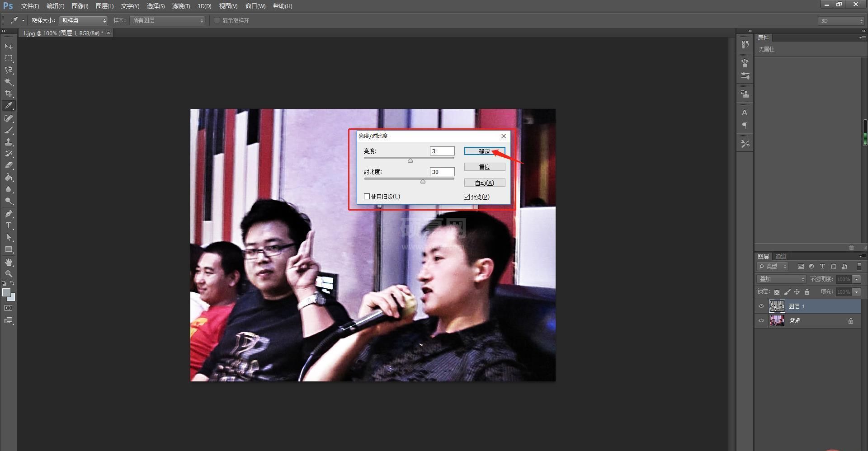
Task: Select the History Brush tool
Action: pos(9,154)
